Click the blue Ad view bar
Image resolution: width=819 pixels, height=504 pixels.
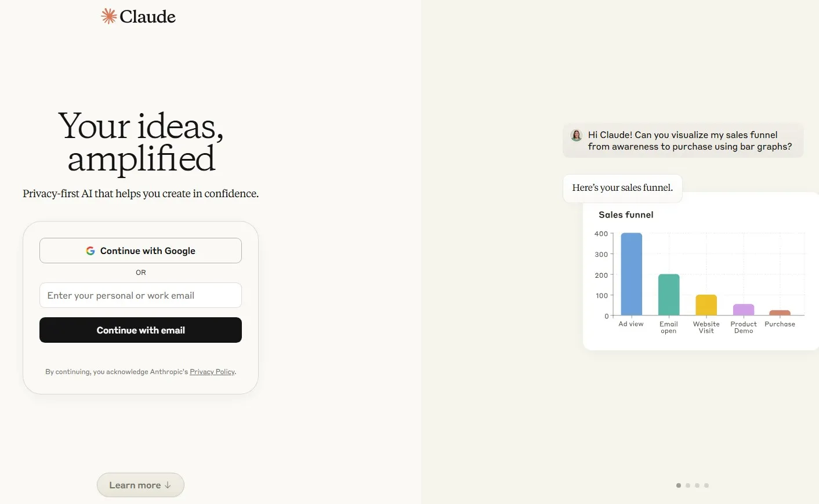tap(631, 274)
